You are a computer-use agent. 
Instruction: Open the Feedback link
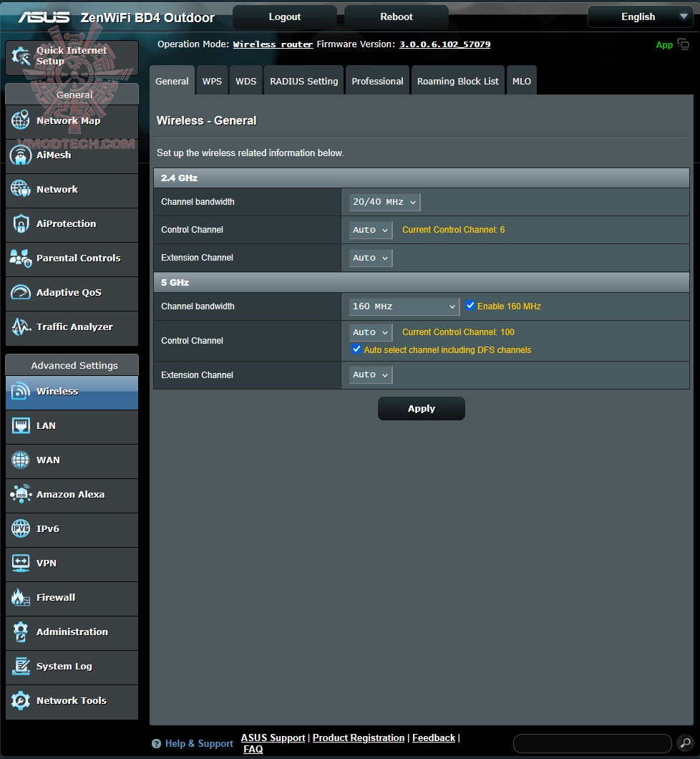pyautogui.click(x=434, y=738)
